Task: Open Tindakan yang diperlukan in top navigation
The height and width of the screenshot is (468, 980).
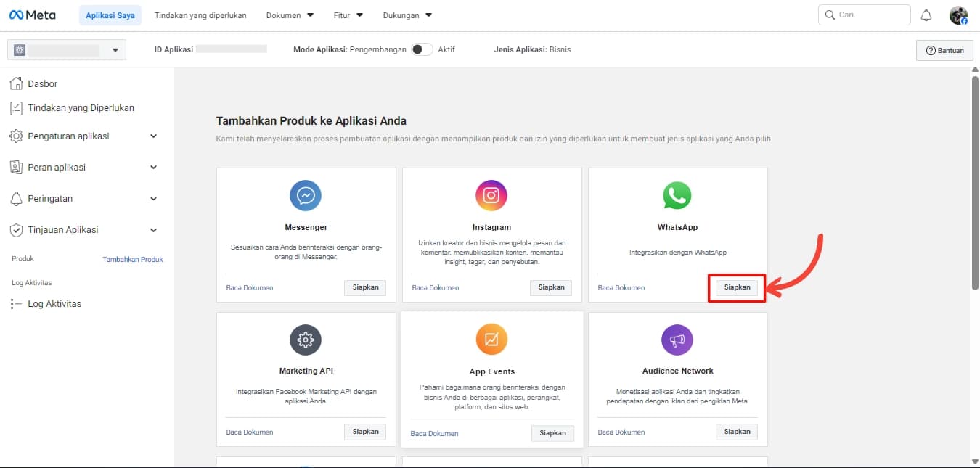Action: pyautogui.click(x=200, y=15)
